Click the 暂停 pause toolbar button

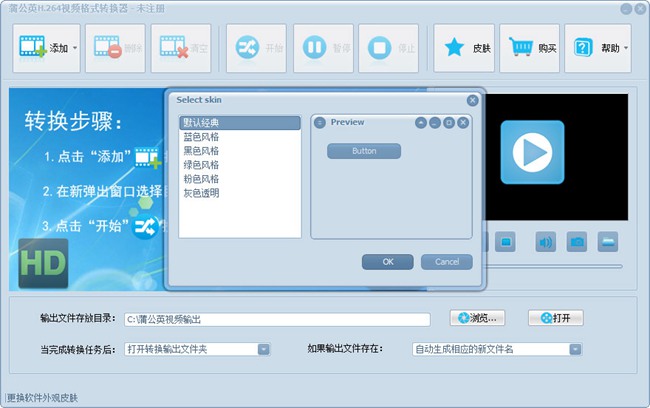point(323,48)
